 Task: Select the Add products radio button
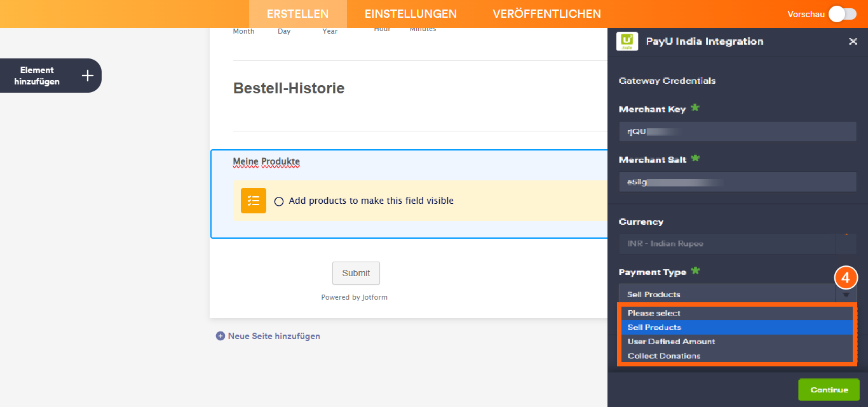coord(279,201)
